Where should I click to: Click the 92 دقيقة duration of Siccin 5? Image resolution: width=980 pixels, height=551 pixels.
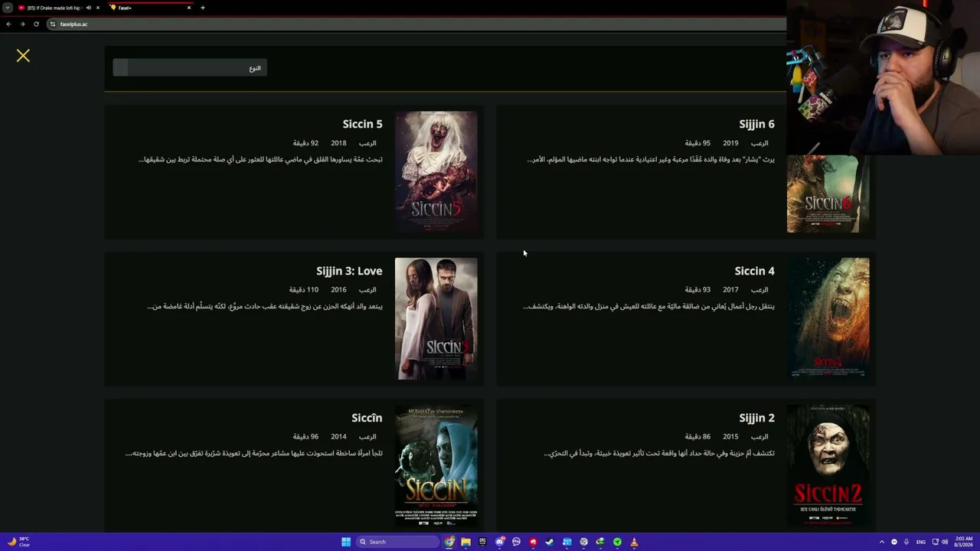[305, 143]
